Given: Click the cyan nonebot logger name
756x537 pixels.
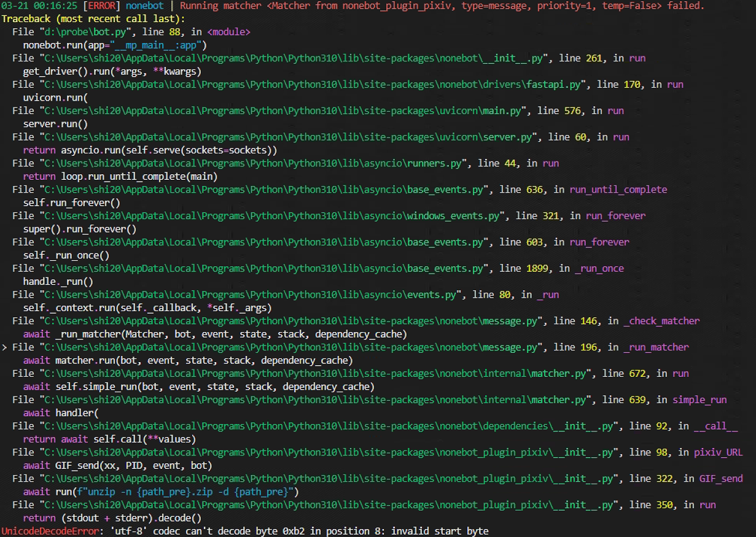Looking at the screenshot, I should (145, 6).
